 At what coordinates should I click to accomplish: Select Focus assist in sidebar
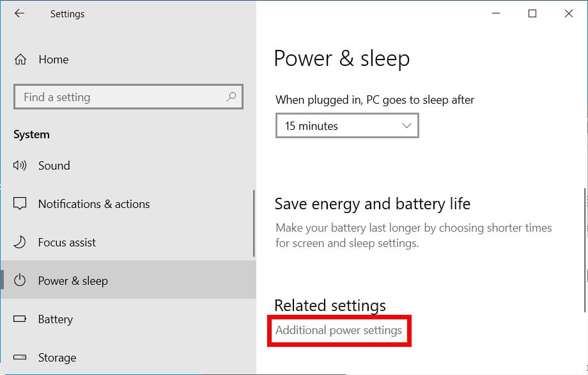point(67,243)
